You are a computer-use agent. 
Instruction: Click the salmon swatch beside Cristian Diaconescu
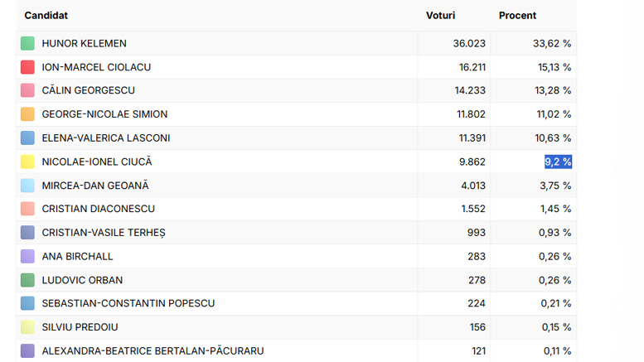pyautogui.click(x=27, y=209)
